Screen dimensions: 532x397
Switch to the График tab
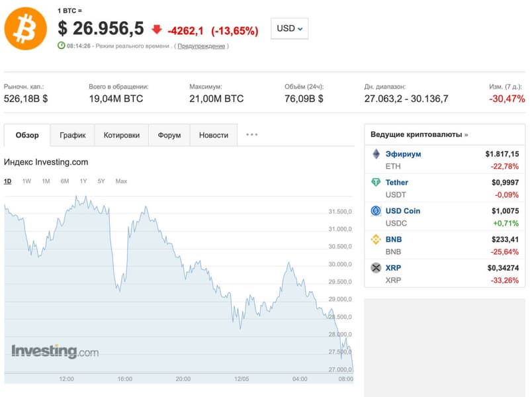pos(73,135)
